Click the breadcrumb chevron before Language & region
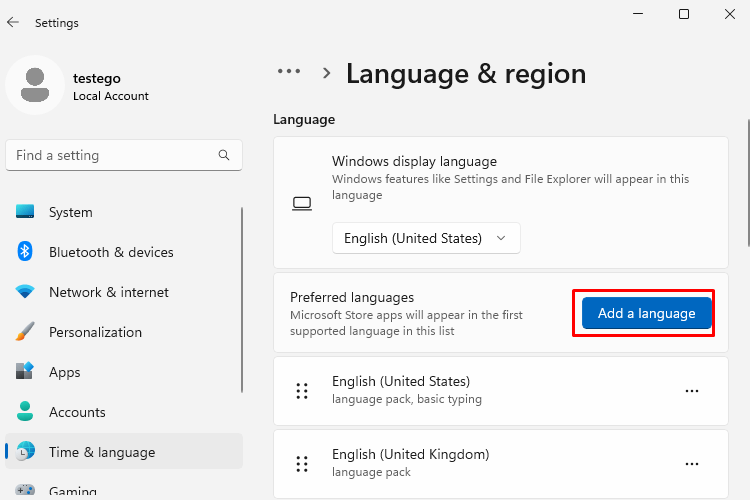This screenshot has width=750, height=500. tap(327, 73)
